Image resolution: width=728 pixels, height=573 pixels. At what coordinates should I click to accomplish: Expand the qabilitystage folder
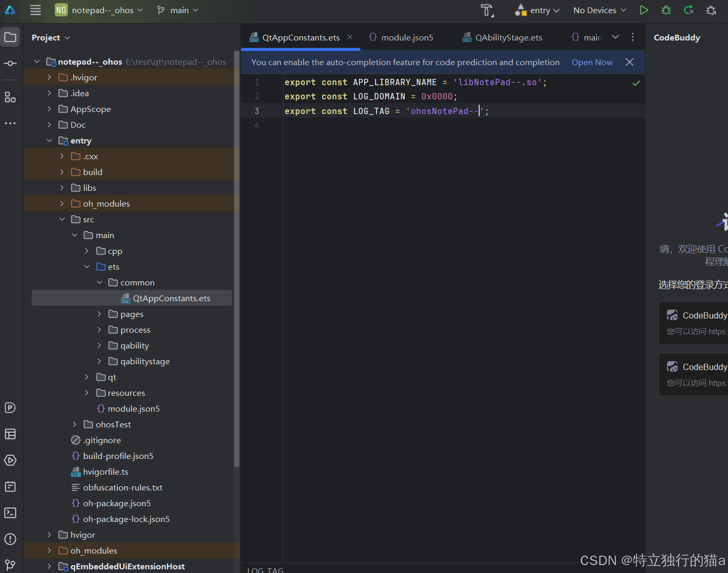pos(100,361)
